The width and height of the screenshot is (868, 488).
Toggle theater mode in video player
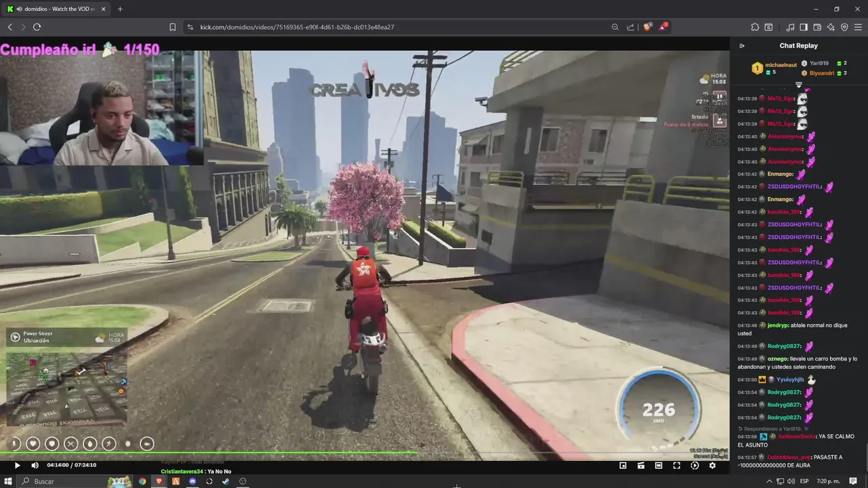[x=658, y=466]
